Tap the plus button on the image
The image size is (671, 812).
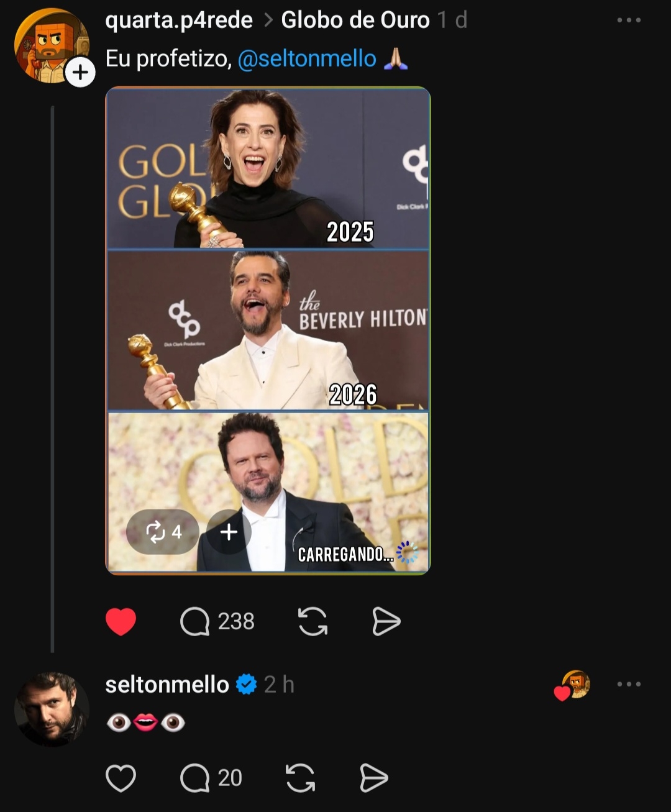pyautogui.click(x=229, y=532)
